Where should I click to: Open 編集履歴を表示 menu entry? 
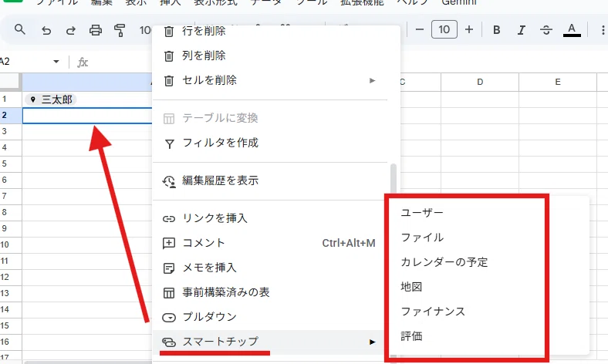pyautogui.click(x=270, y=180)
